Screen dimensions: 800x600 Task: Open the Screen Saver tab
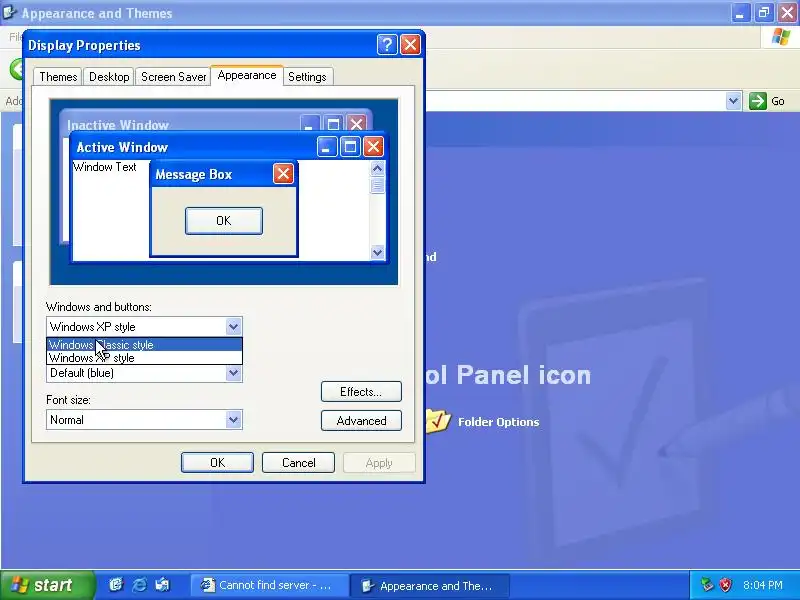(x=173, y=77)
